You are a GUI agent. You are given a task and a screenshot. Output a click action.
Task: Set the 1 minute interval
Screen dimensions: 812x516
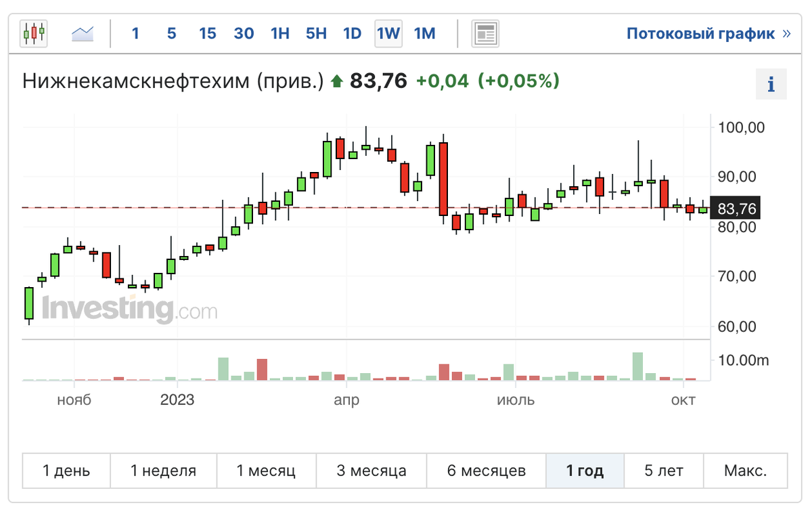click(135, 33)
